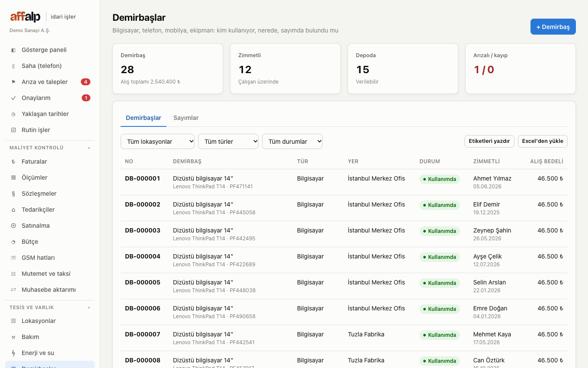Select the Satınalma plus-circle icon

[x=13, y=226]
